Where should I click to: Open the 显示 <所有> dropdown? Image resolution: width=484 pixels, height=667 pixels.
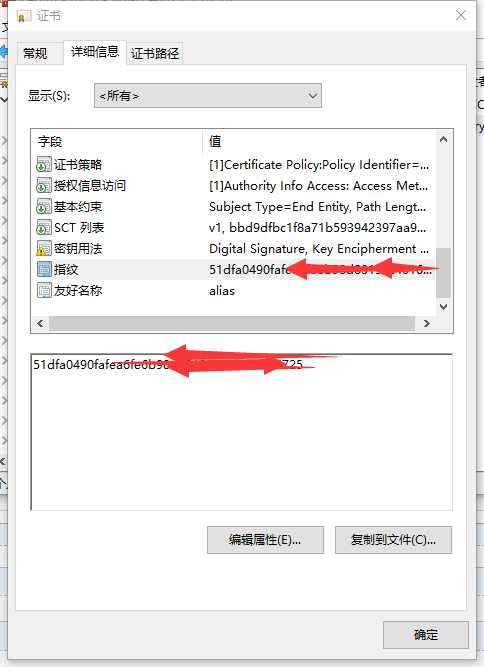pos(208,96)
